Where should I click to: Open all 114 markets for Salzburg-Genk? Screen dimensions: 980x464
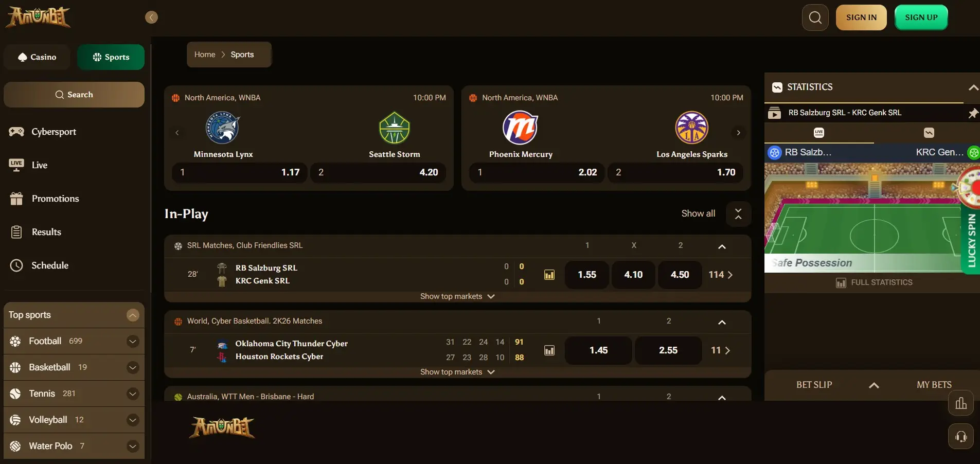(x=721, y=275)
